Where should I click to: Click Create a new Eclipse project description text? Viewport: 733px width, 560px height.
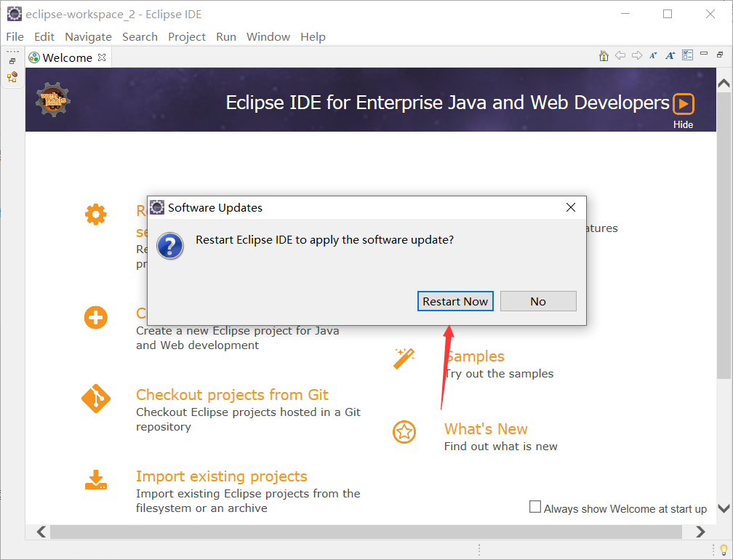[x=238, y=338]
